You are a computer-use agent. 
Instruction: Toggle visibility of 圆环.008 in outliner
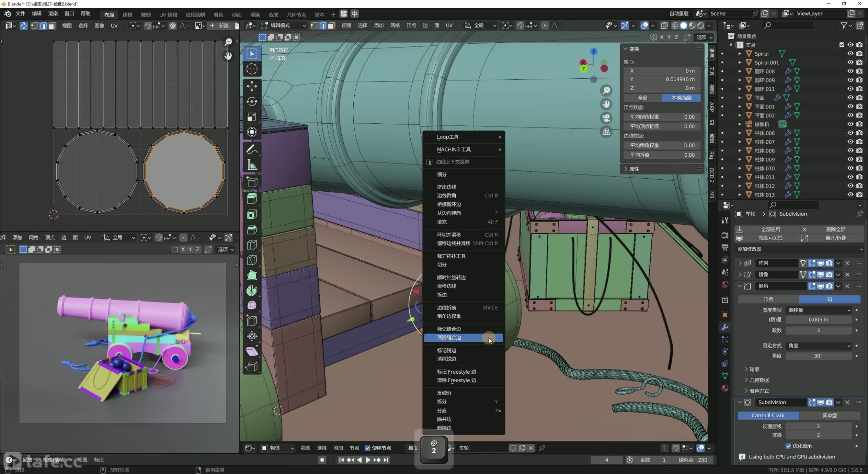tap(850, 71)
